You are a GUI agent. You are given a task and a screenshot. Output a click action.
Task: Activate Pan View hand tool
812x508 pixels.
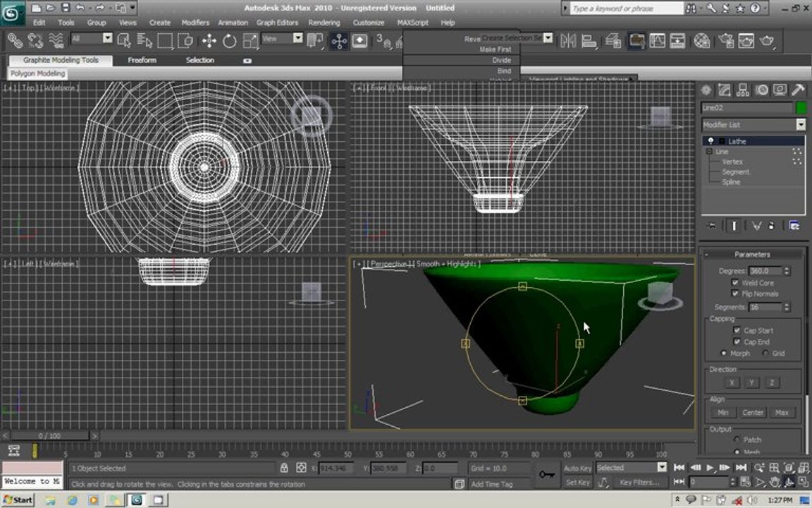[x=774, y=482]
